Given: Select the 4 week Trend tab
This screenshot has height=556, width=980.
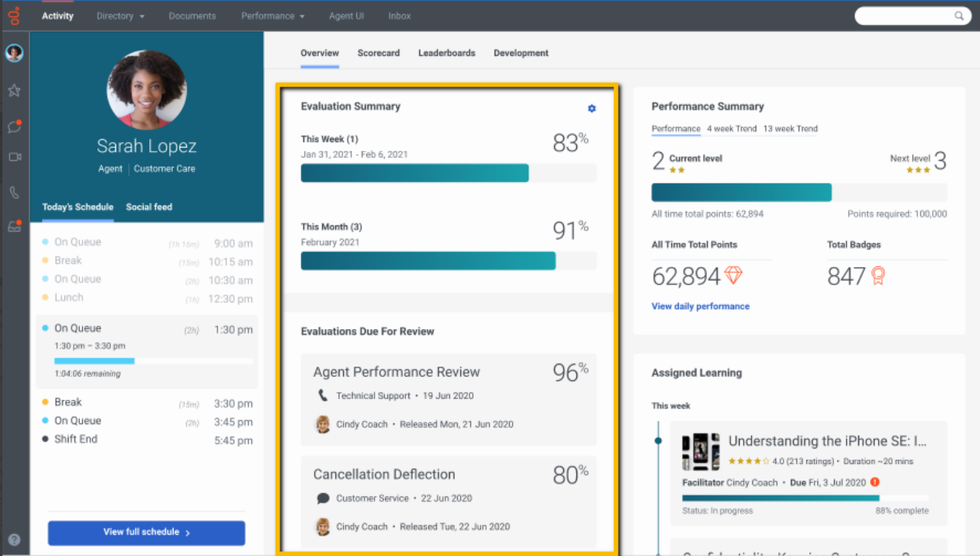Looking at the screenshot, I should pos(732,129).
